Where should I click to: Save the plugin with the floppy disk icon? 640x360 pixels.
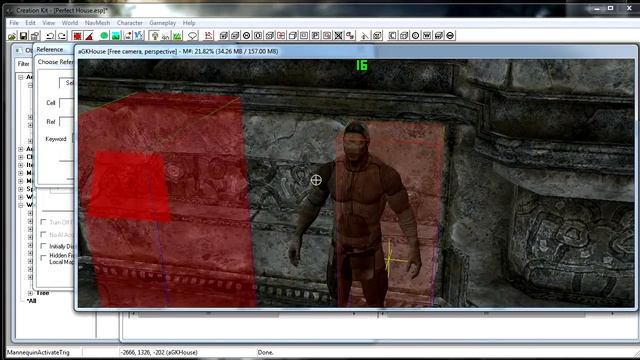coord(23,36)
